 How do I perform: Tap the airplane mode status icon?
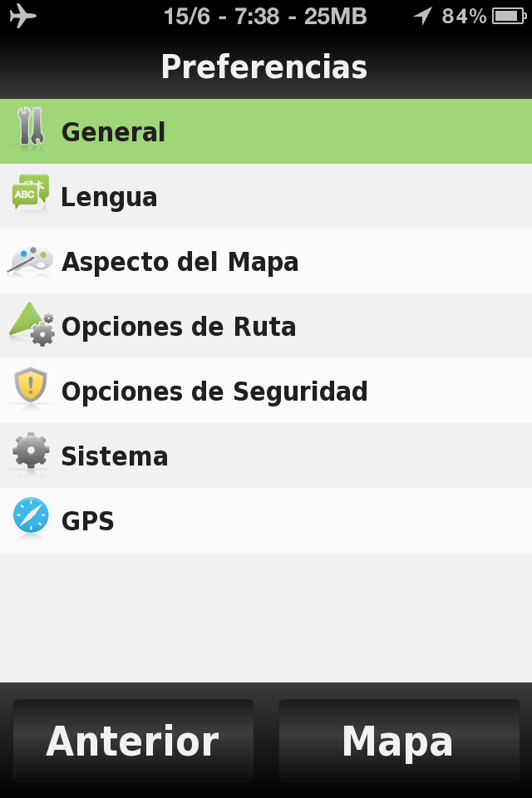23,16
